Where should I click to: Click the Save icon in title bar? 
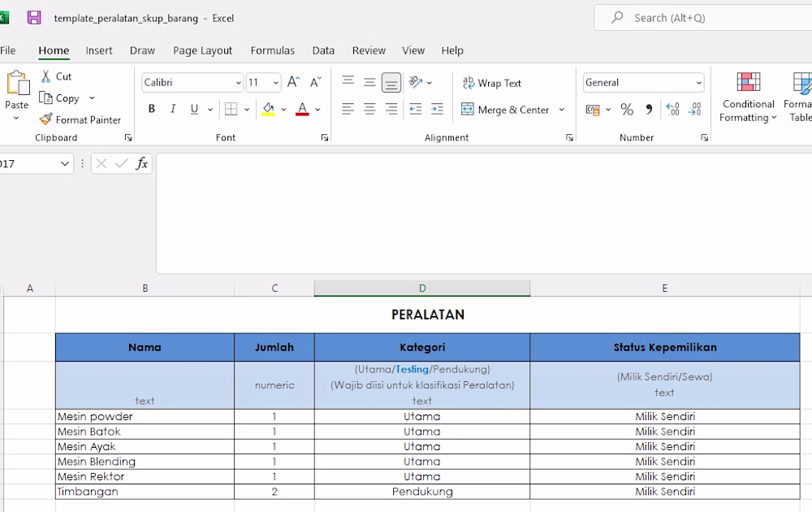point(34,18)
